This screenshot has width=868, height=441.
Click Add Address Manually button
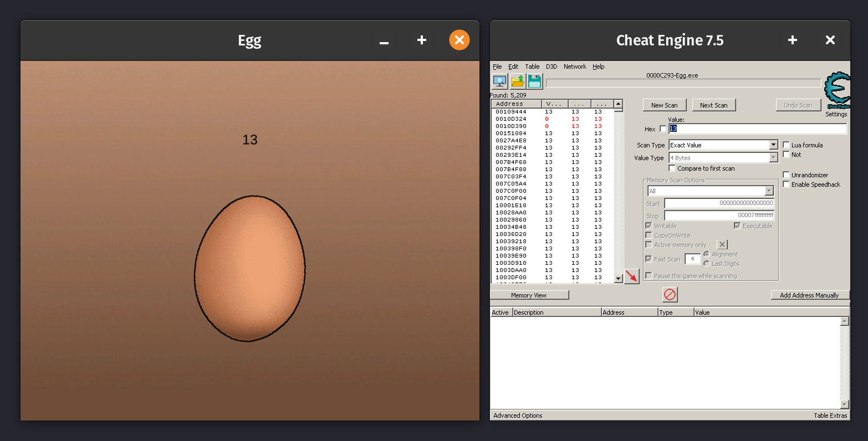point(810,295)
